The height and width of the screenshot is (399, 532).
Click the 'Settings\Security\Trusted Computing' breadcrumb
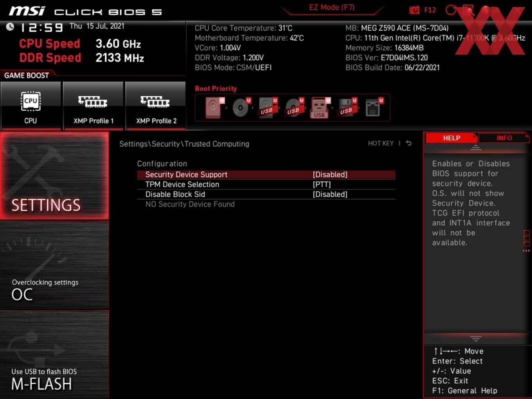point(184,144)
